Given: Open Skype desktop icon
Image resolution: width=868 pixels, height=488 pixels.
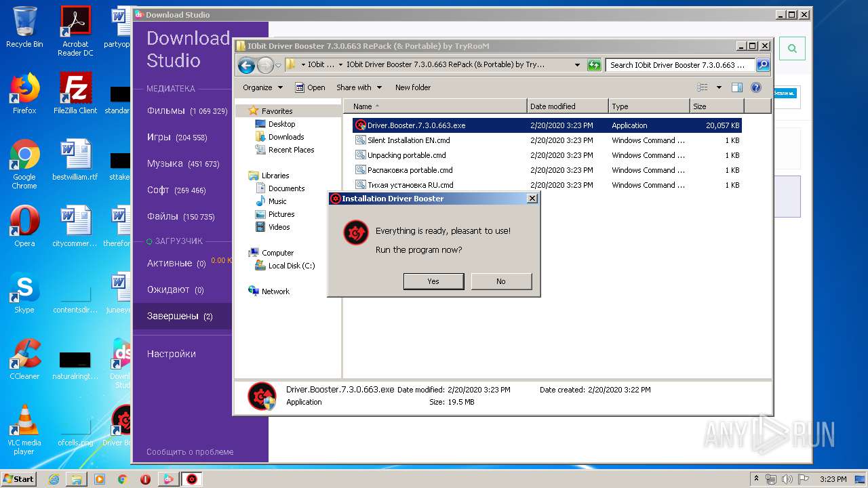Looking at the screenshot, I should pyautogui.click(x=24, y=293).
